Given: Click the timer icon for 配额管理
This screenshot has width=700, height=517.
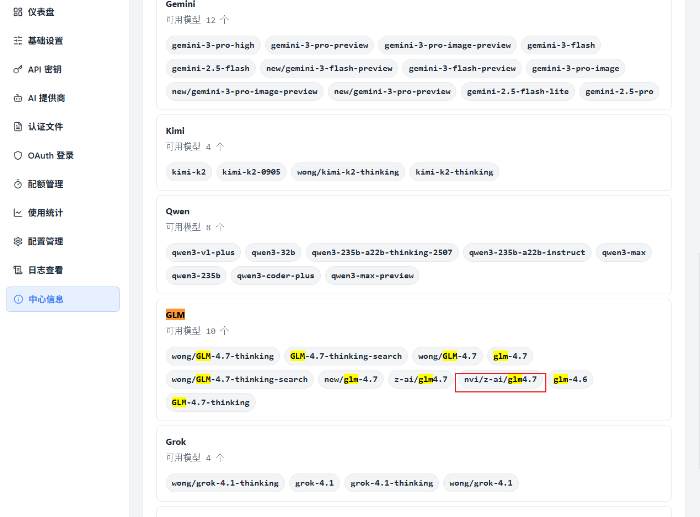Looking at the screenshot, I should (18, 184).
